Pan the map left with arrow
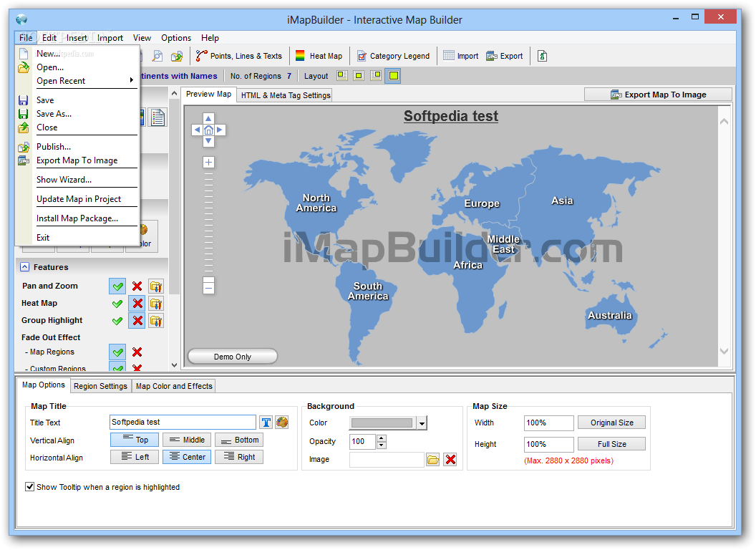This screenshot has height=550, width=756. point(197,130)
